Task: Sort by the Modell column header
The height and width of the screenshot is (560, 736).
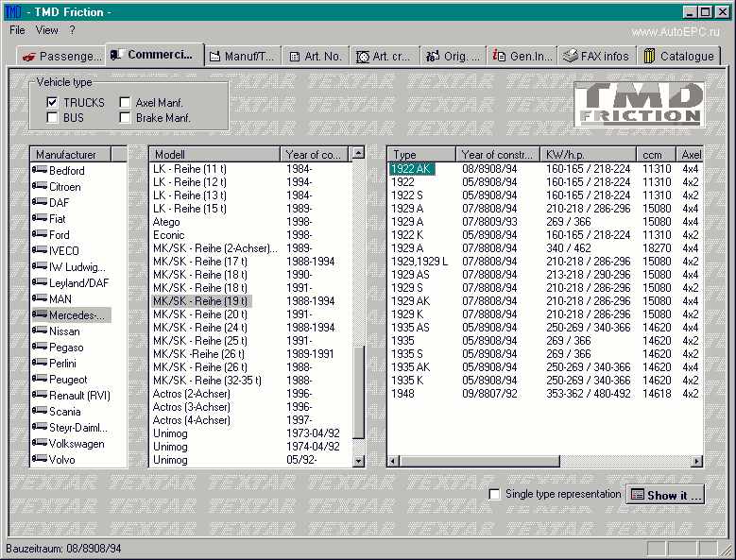Action: tap(214, 154)
